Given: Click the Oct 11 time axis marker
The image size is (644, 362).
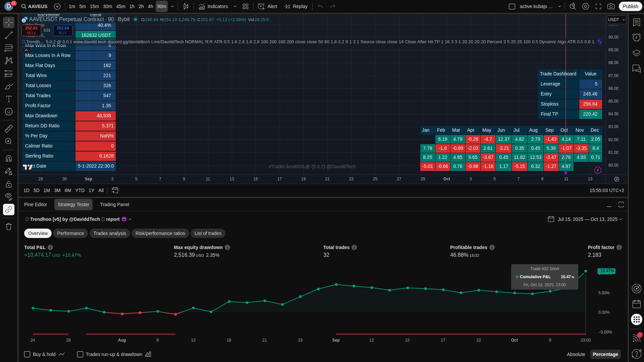Looking at the screenshot, I should (566, 179).
